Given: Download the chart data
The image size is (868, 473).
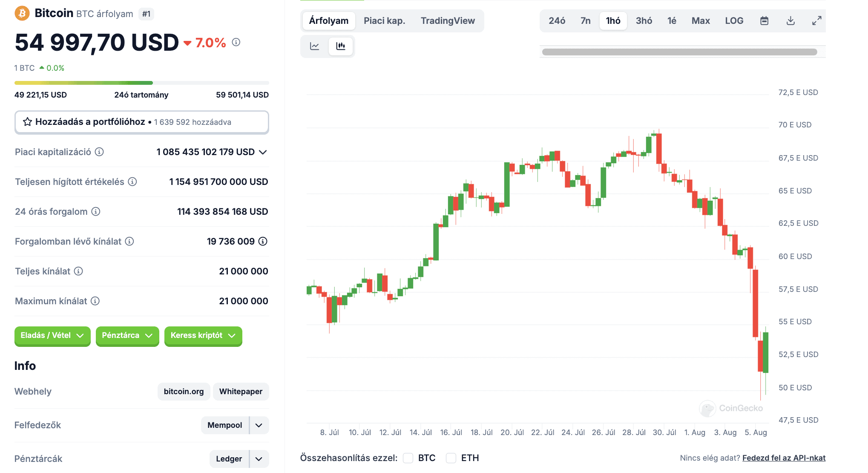Looking at the screenshot, I should 790,20.
